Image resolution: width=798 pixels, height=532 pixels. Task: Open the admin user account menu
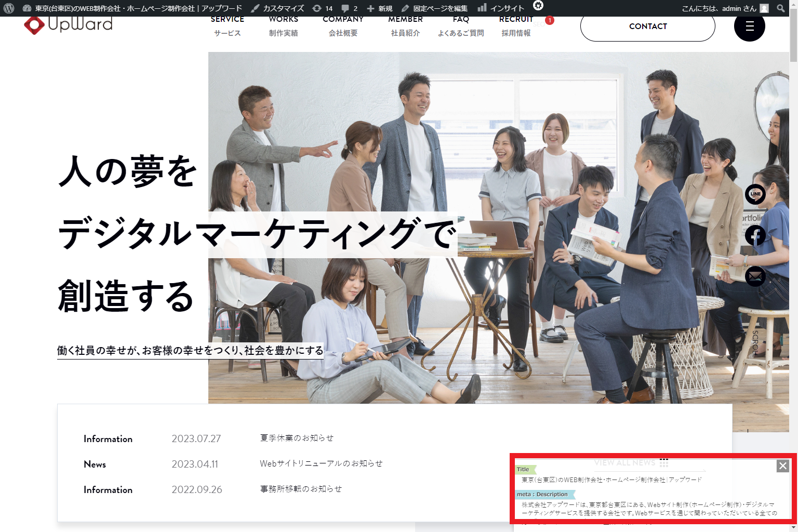pyautogui.click(x=724, y=8)
